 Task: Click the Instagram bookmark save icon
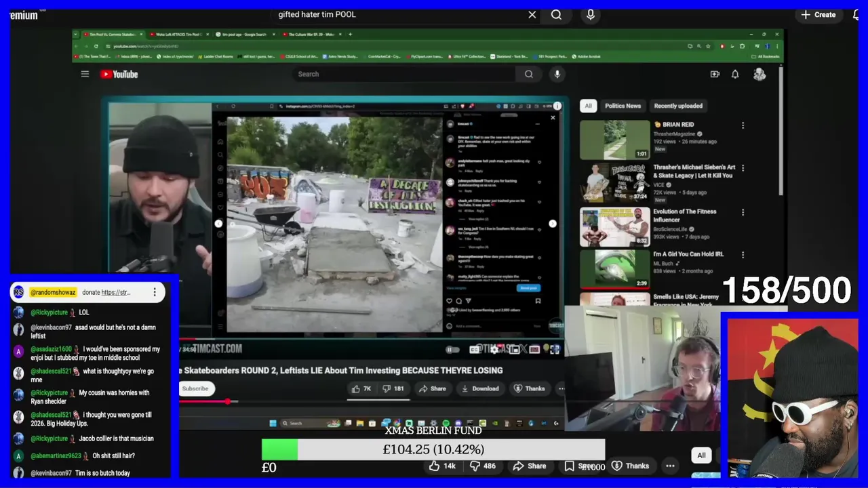coord(538,301)
